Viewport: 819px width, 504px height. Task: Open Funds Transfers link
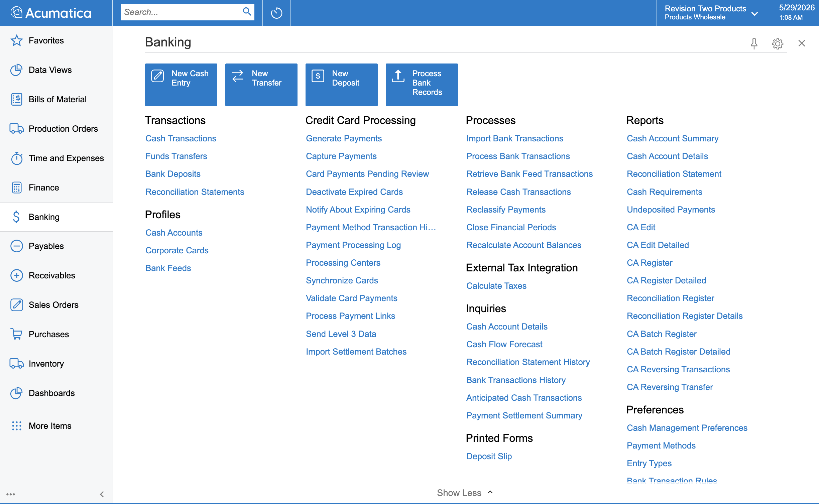point(176,156)
